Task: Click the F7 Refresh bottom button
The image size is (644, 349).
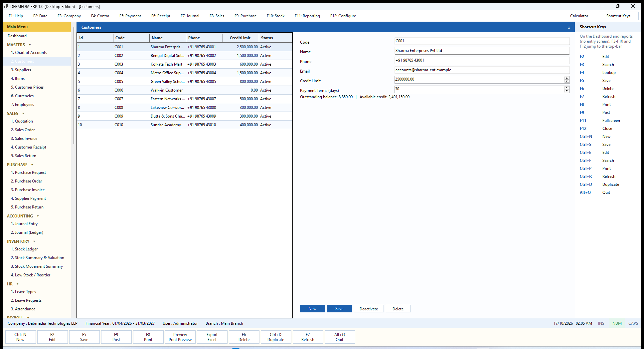Action: [x=308, y=337]
